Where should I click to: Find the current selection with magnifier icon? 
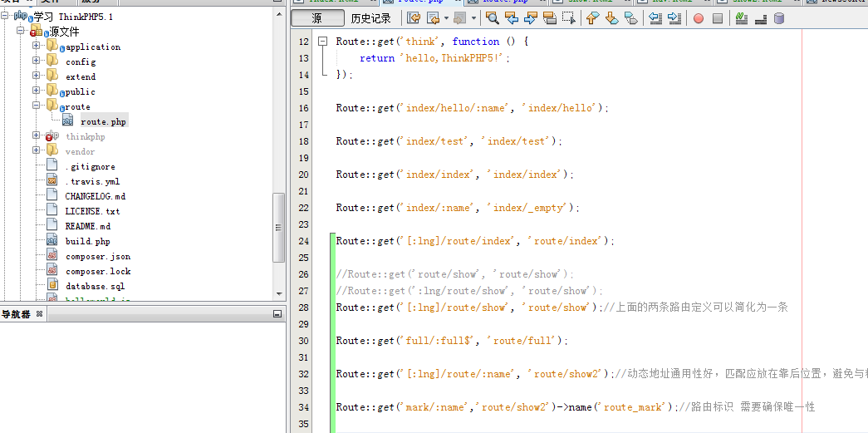492,18
